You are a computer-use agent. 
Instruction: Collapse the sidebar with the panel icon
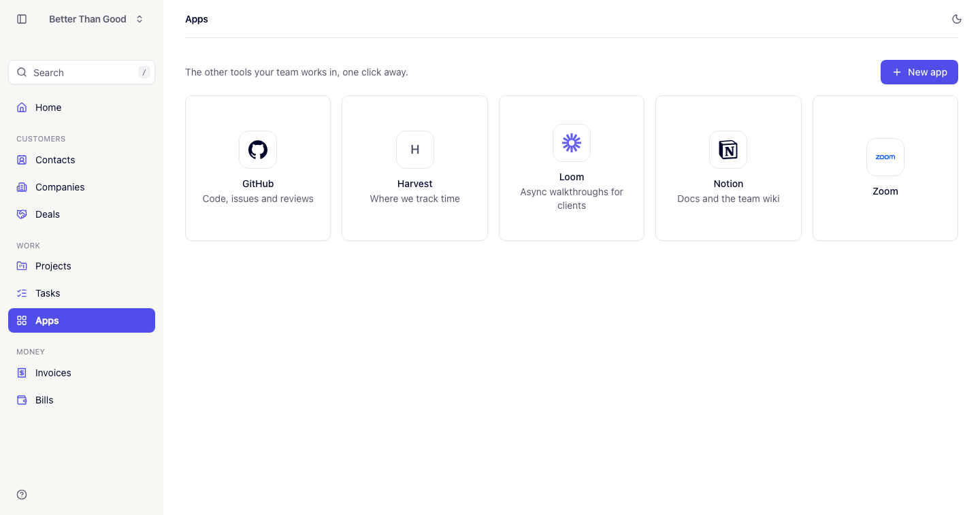coord(22,19)
